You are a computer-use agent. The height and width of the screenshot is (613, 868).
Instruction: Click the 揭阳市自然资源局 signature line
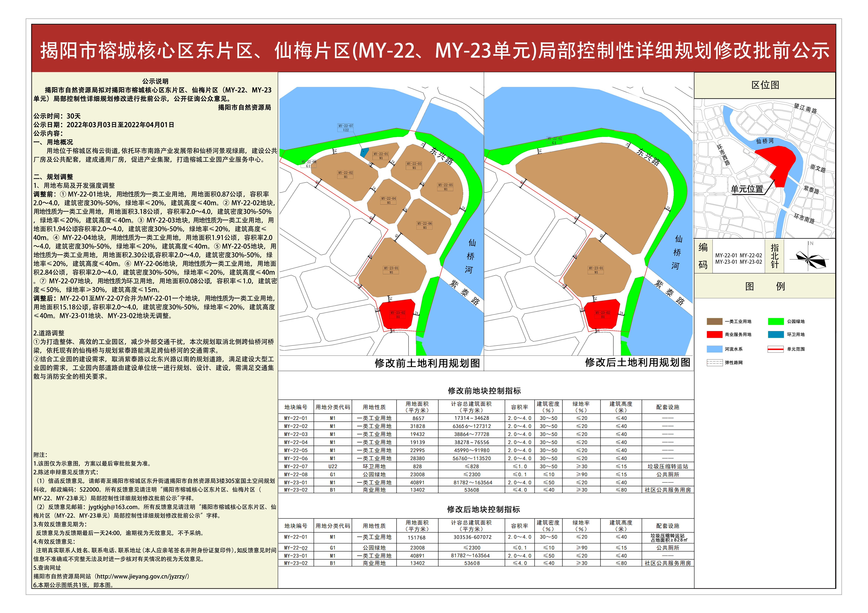pos(245,107)
